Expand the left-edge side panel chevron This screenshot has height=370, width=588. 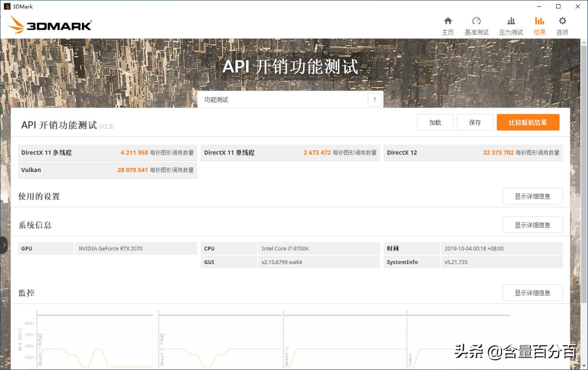[x=4, y=245]
